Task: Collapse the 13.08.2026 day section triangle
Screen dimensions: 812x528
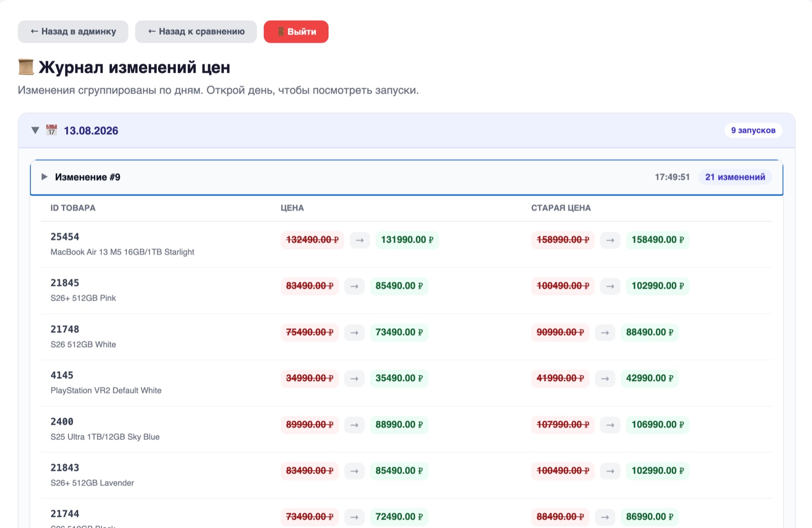Action: point(35,130)
